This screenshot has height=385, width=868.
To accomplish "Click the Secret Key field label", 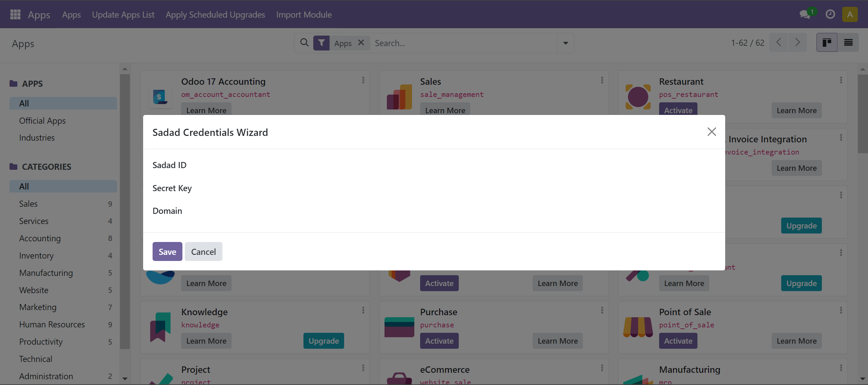I will pyautogui.click(x=172, y=188).
